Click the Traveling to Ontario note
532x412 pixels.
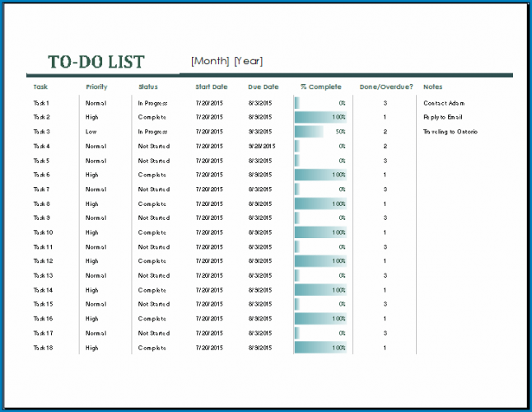450,132
